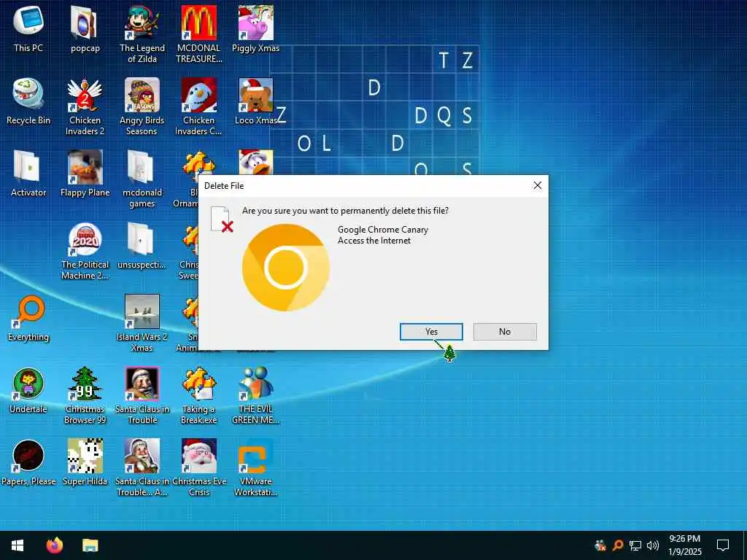Select the Angry Birds Seasons shortcut

[x=142, y=106]
